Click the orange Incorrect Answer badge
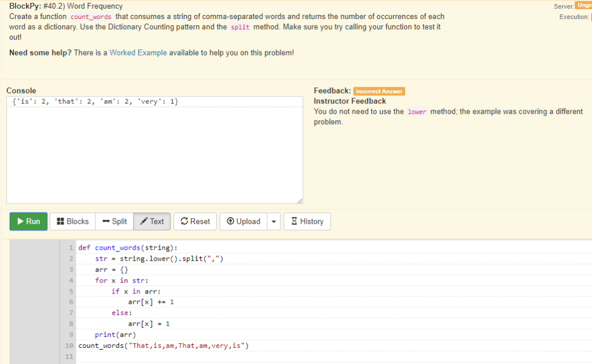 379,91
